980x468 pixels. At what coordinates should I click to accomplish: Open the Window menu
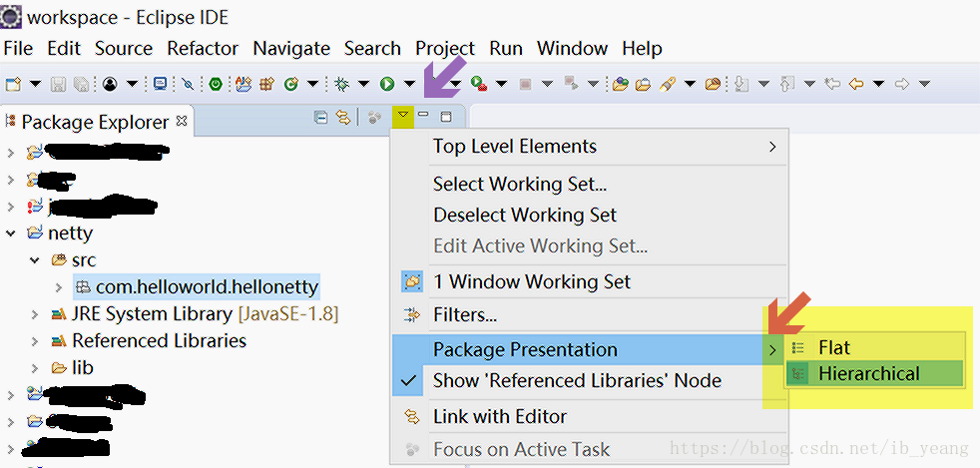click(573, 48)
